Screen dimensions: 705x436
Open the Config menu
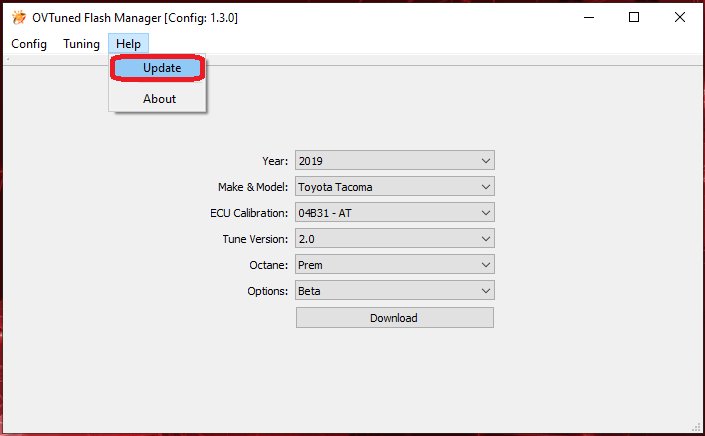(29, 44)
